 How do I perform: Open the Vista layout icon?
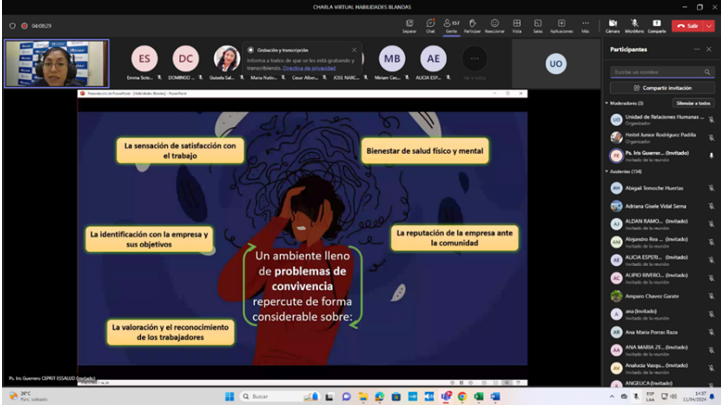click(517, 26)
